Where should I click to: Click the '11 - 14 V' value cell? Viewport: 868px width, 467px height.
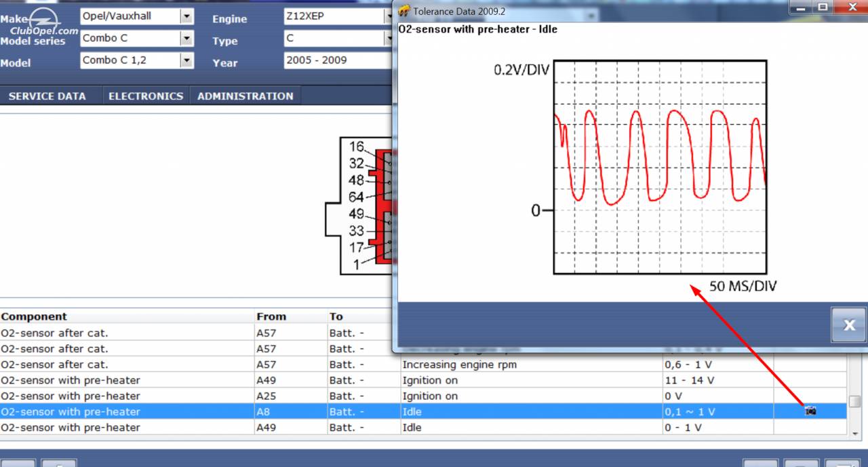click(690, 380)
